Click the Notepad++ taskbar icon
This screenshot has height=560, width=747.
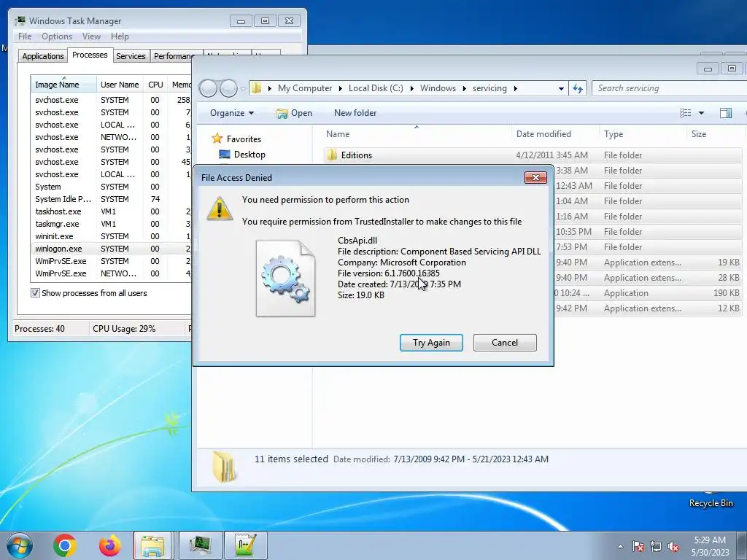pos(245,545)
